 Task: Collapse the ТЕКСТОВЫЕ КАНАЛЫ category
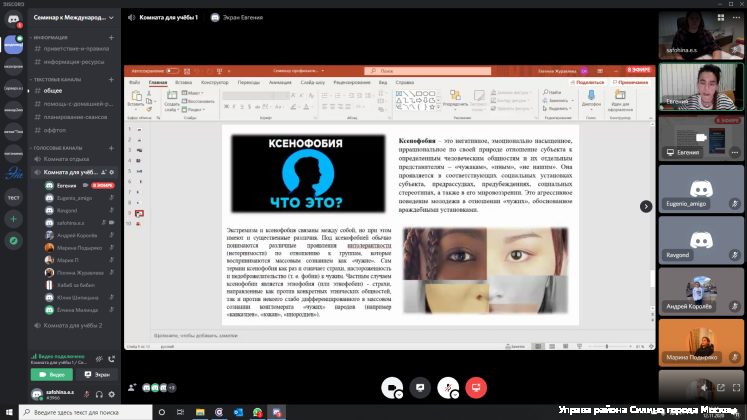(57, 80)
